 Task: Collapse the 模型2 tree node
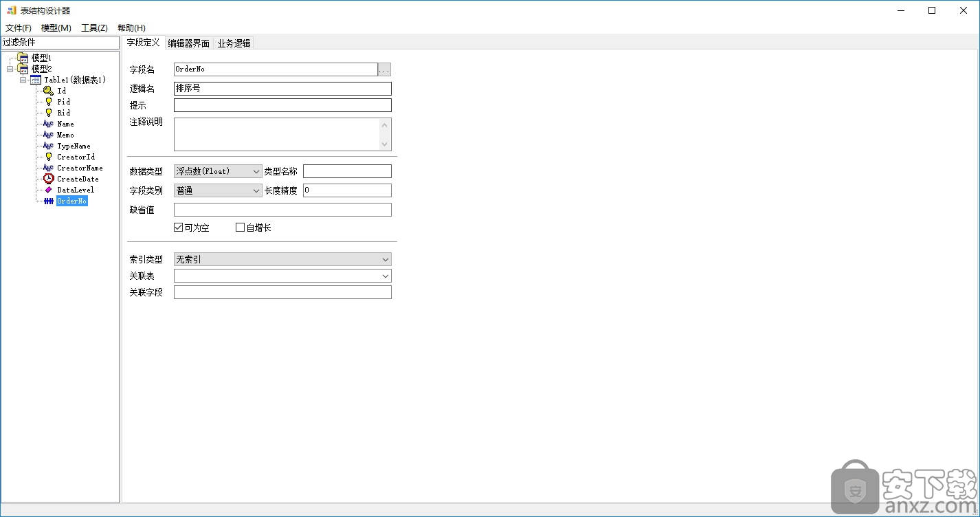tap(10, 69)
